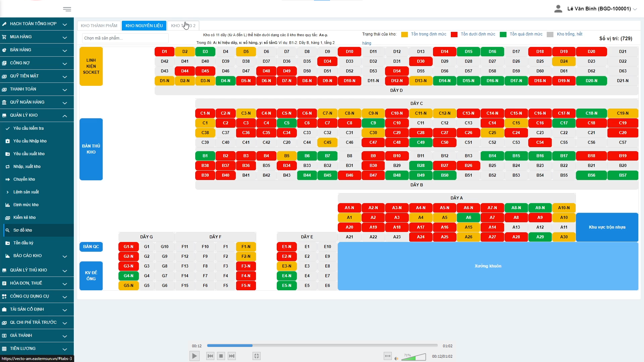Click the hamburger menu icon
The image size is (644, 362).
point(67,9)
